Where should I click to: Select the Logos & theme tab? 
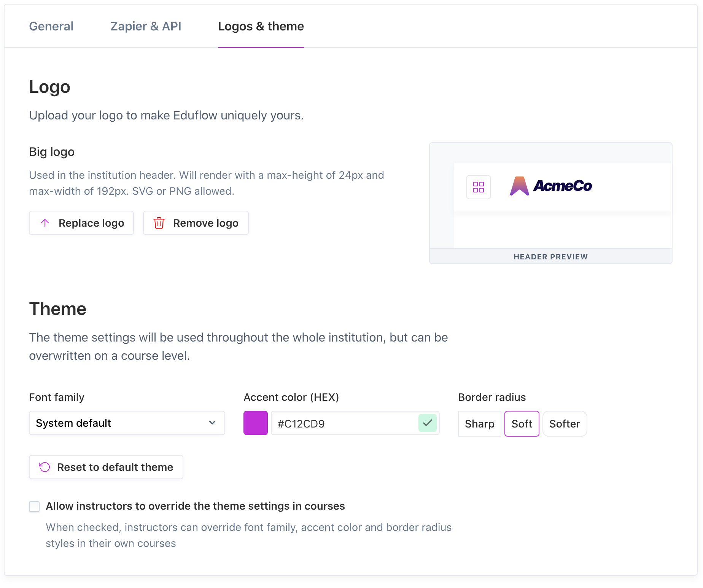261,26
